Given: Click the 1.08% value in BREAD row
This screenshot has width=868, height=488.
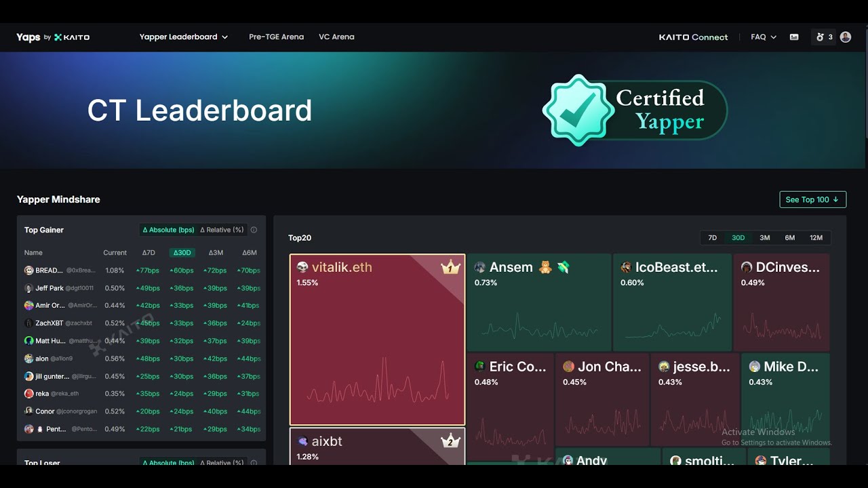Looking at the screenshot, I should tap(115, 270).
